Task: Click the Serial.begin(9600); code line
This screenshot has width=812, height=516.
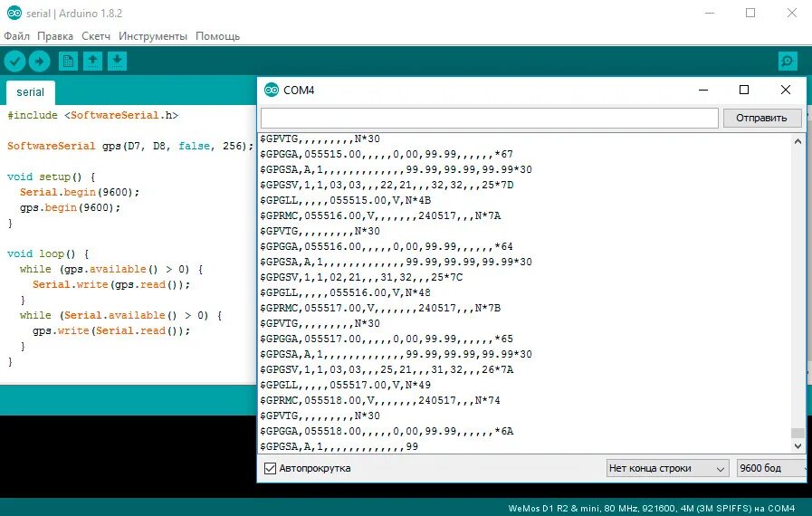Action: (80, 192)
